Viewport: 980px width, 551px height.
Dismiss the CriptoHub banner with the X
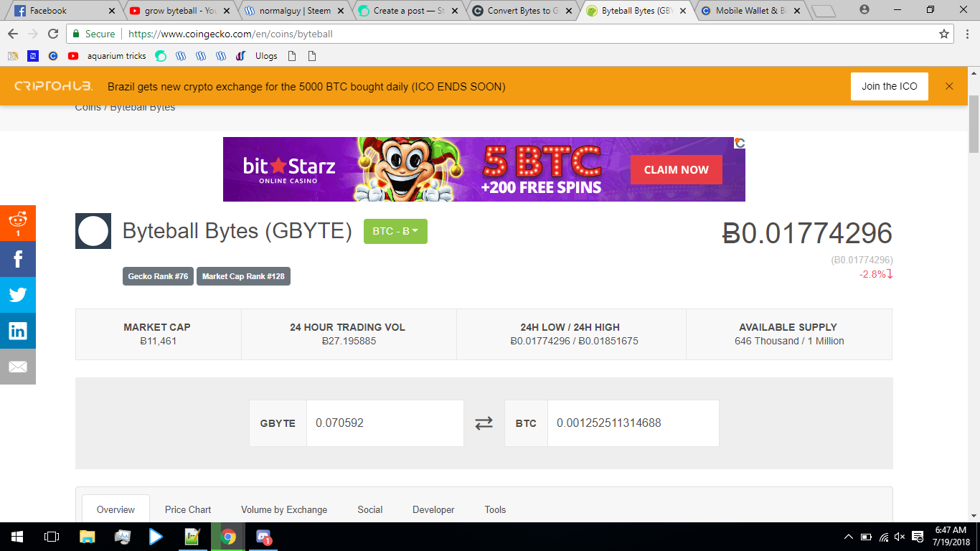[x=949, y=86]
